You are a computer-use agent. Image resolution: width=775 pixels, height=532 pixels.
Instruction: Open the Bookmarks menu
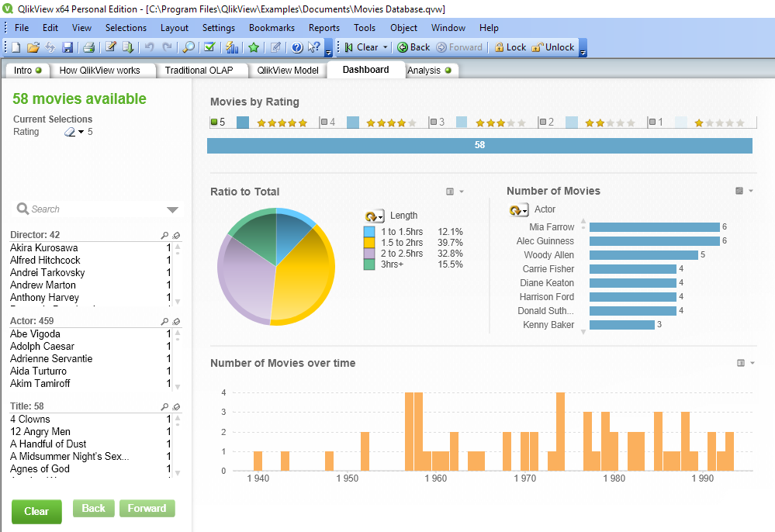[x=272, y=28]
